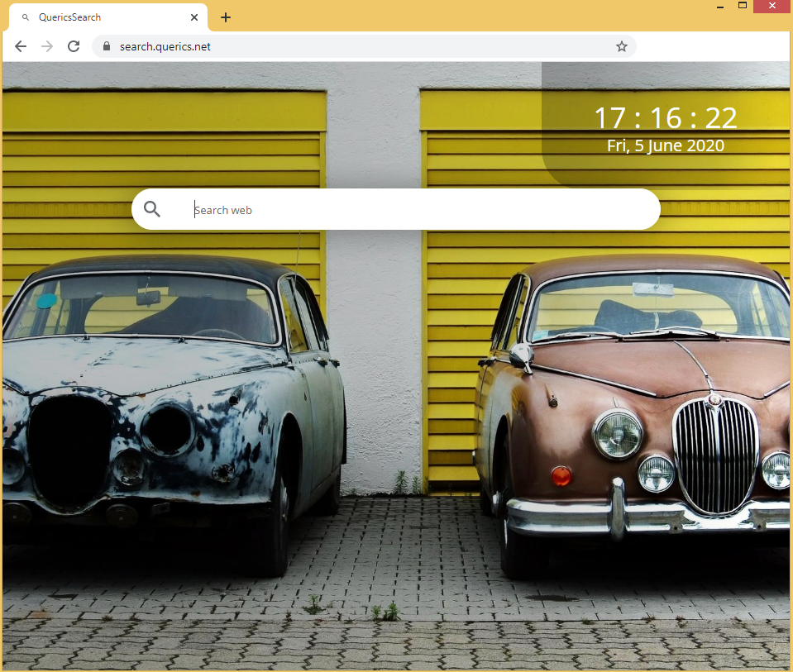Reload the current page
This screenshot has width=793, height=672.
point(74,46)
